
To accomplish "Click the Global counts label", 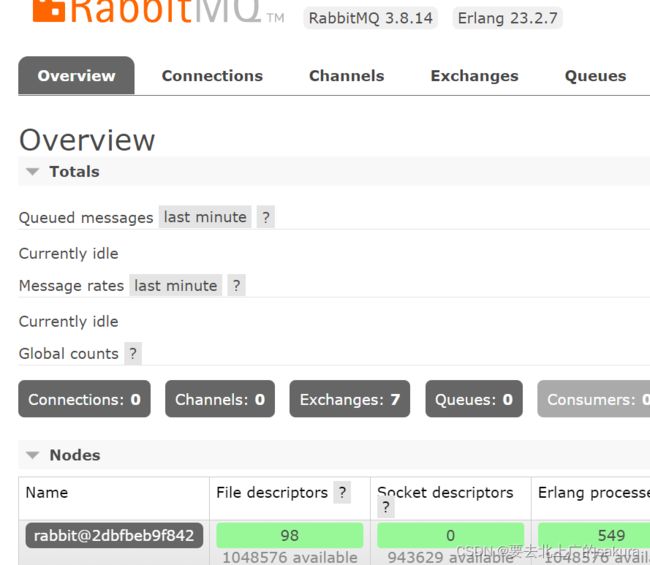I will point(69,354).
